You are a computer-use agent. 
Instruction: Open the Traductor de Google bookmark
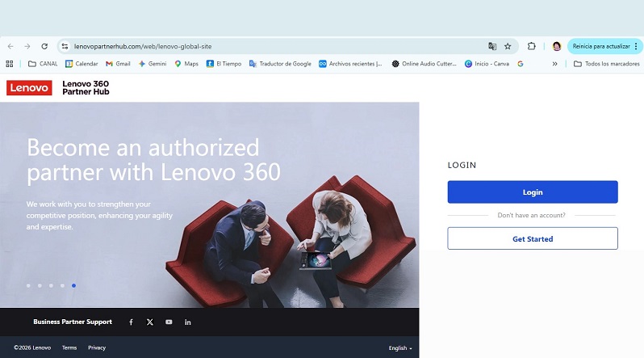[280, 64]
